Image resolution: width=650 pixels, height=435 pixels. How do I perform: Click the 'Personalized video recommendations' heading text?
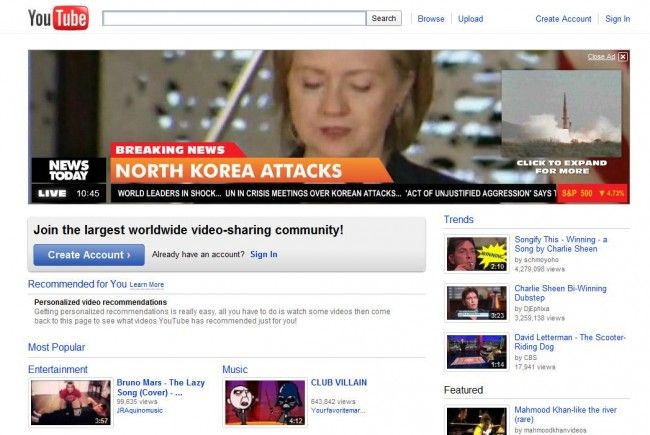click(101, 302)
